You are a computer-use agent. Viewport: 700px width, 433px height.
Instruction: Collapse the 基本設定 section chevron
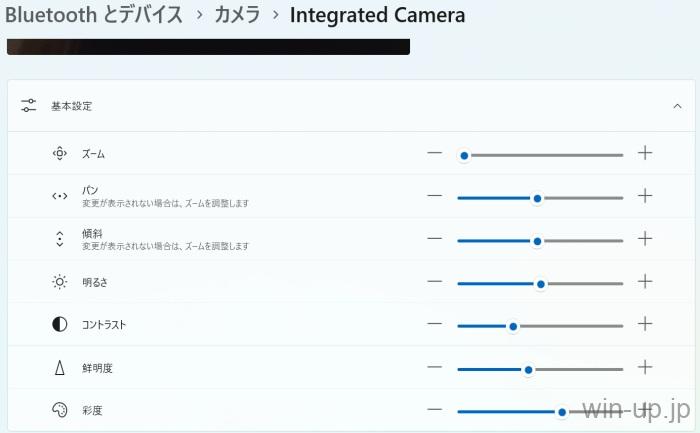pyautogui.click(x=677, y=105)
